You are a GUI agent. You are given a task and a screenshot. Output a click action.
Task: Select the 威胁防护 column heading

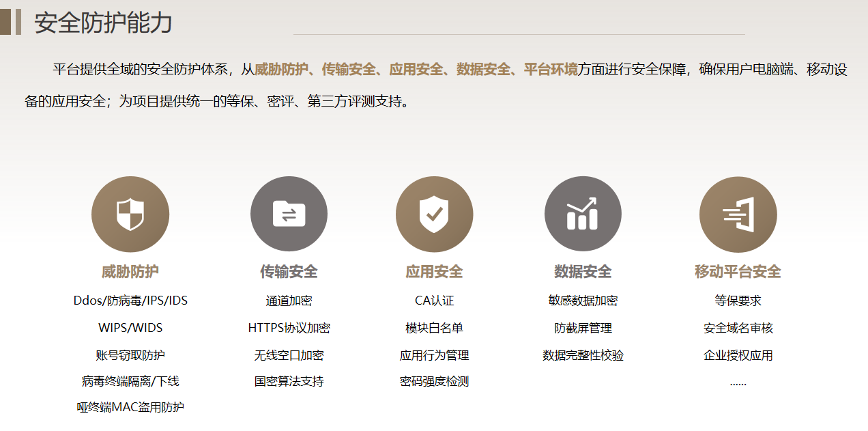click(x=130, y=272)
